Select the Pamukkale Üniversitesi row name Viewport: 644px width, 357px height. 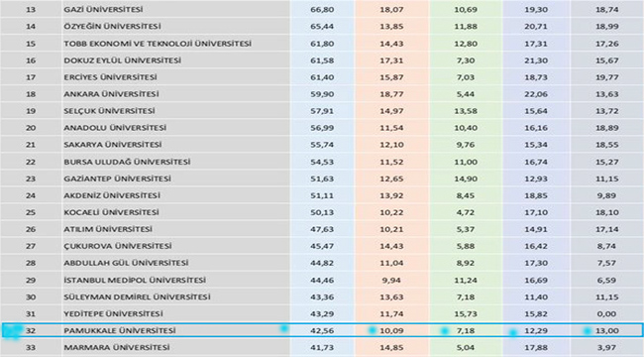point(120,330)
